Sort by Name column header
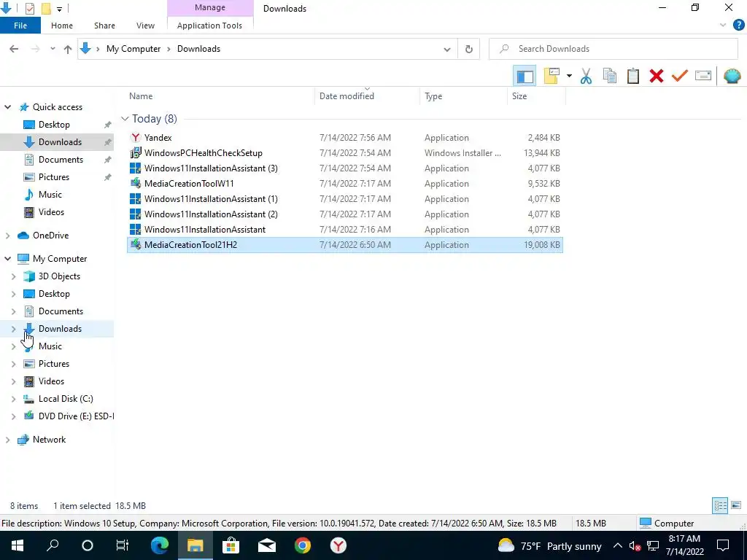The image size is (747, 560). (141, 96)
